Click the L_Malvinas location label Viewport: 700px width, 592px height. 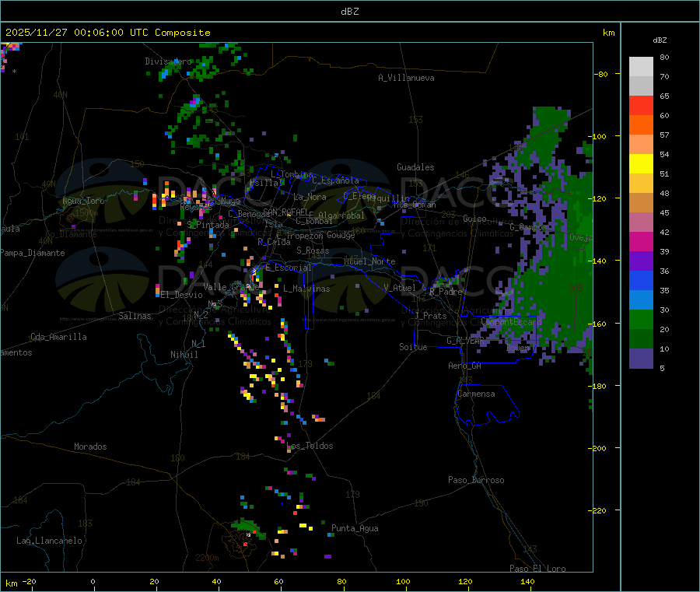point(306,289)
